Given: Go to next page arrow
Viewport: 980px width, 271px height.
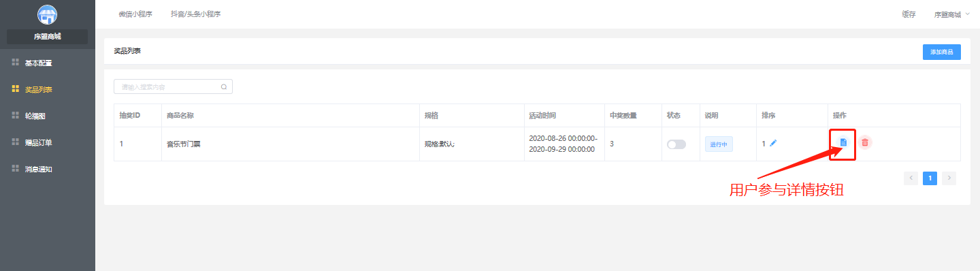Looking at the screenshot, I should coord(949,178).
